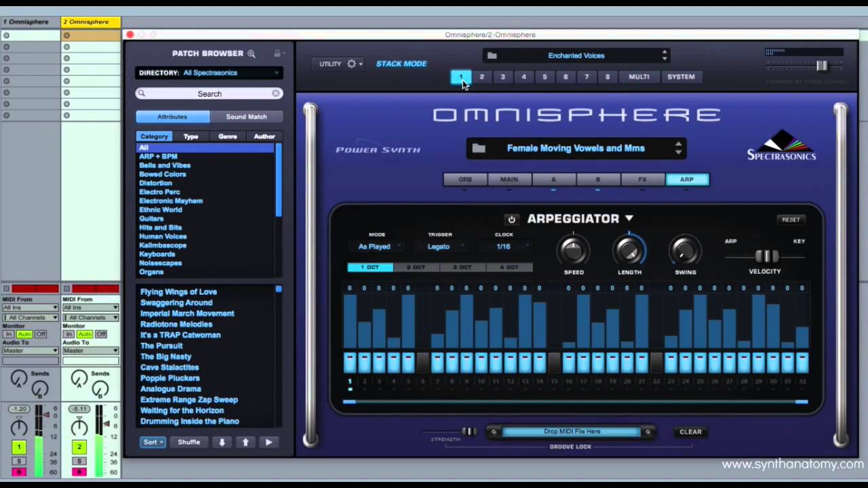Set track 1 Monitor to In
The height and width of the screenshot is (488, 868).
click(9, 334)
